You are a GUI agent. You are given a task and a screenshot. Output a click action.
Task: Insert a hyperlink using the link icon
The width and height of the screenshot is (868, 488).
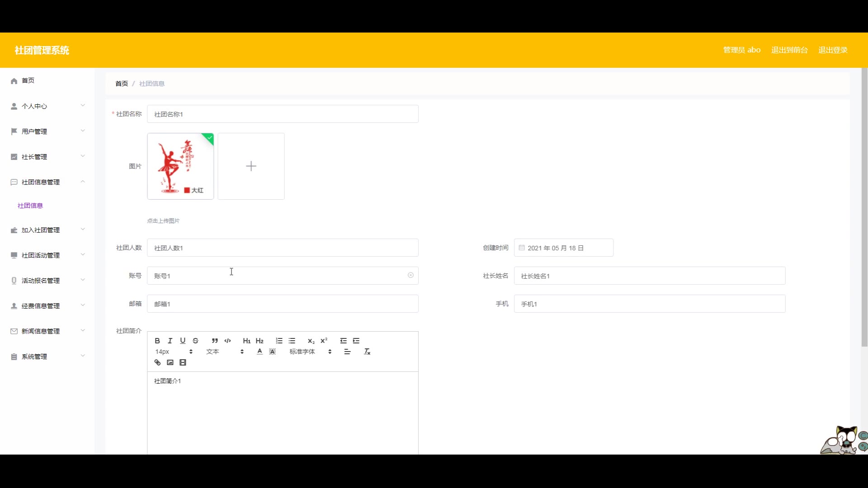tap(157, 362)
